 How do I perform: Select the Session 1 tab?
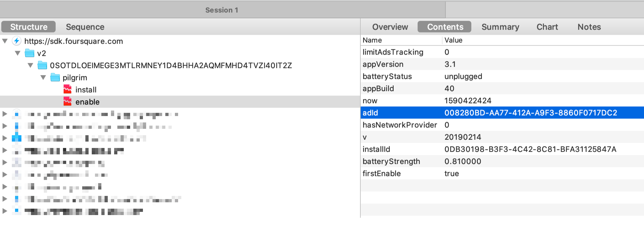[x=222, y=10]
